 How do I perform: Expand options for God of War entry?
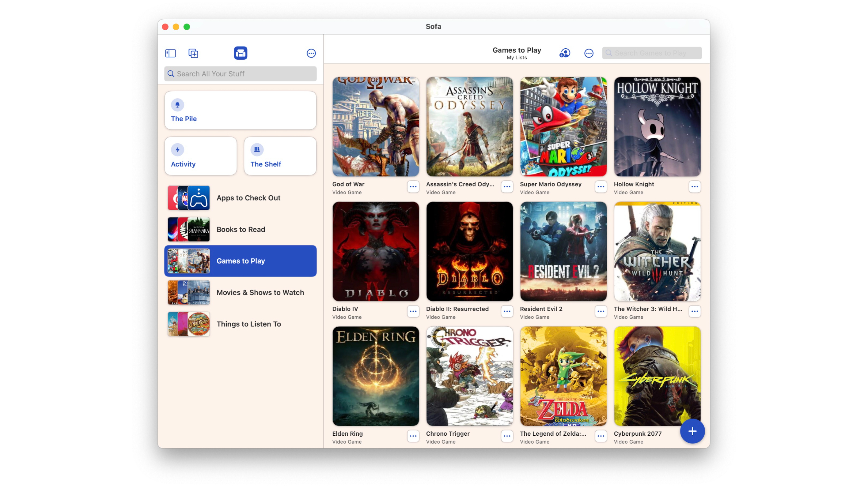click(413, 186)
